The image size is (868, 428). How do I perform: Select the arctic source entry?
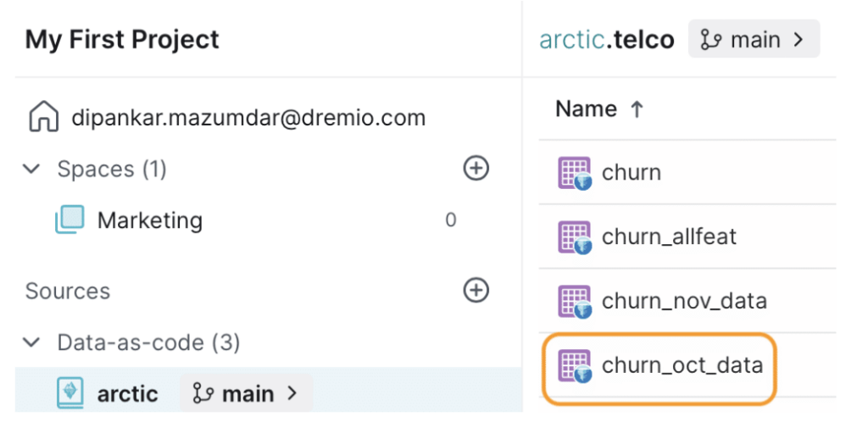point(128,394)
